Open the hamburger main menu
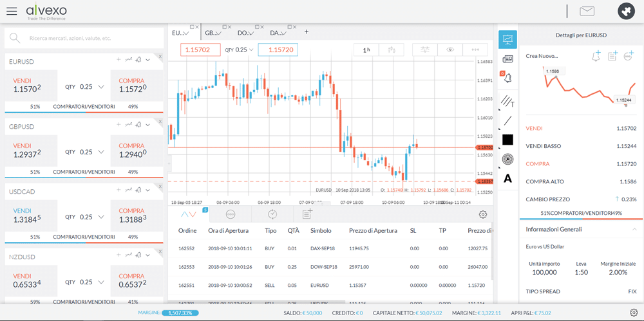 (12, 11)
